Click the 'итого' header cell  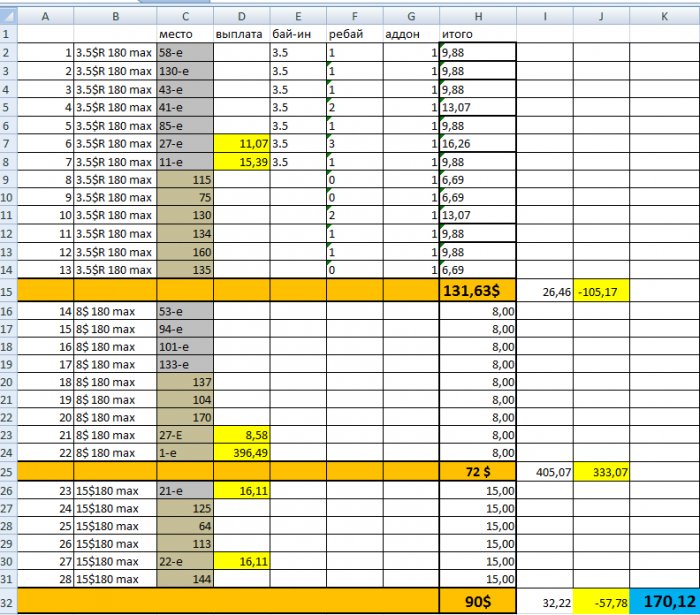(478, 34)
